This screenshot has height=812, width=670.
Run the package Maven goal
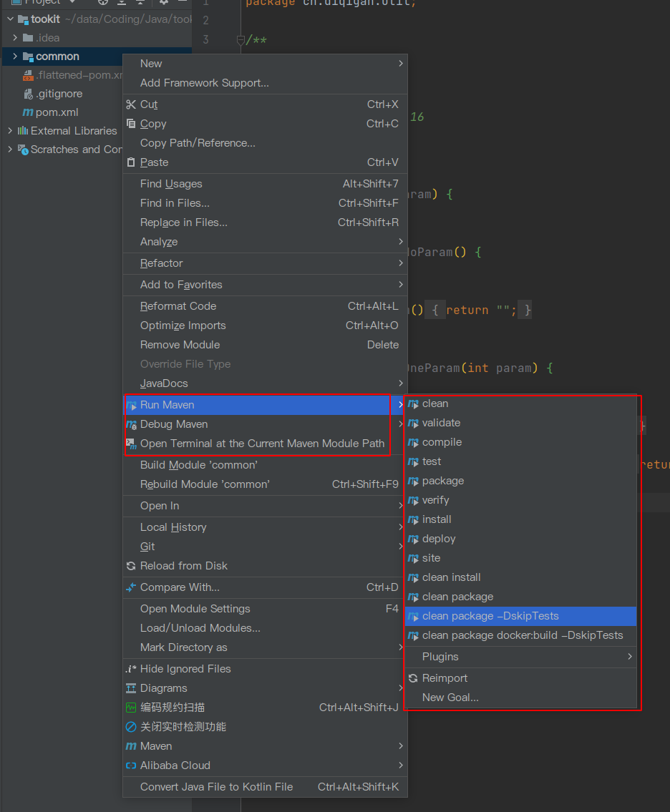(521, 481)
